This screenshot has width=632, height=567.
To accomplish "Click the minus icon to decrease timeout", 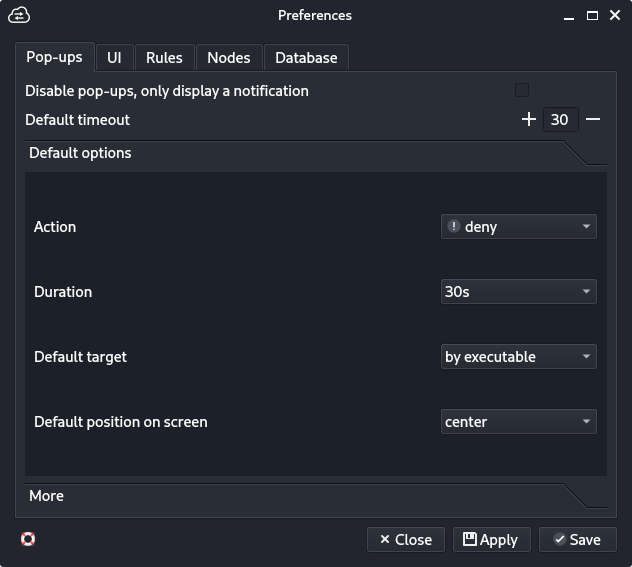I will 593,119.
